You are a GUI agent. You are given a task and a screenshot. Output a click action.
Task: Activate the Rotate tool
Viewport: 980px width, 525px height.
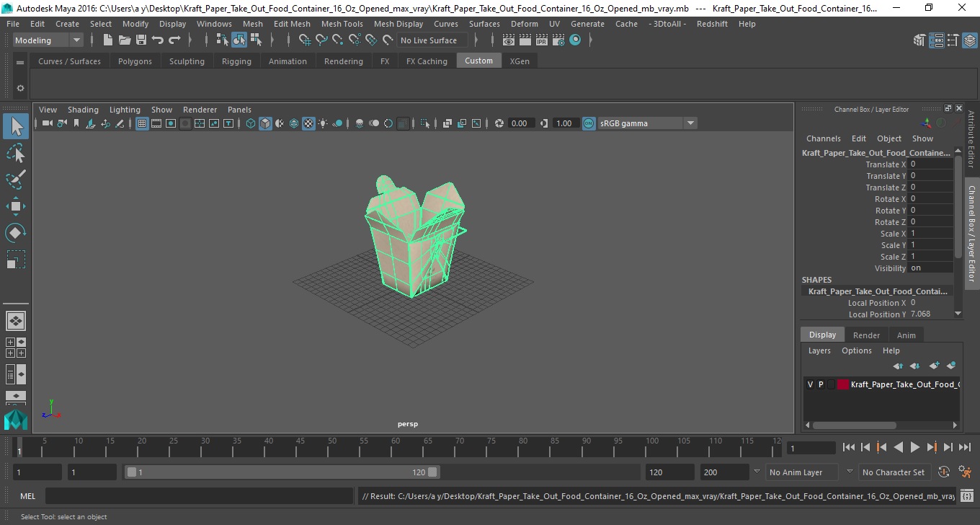[x=16, y=233]
